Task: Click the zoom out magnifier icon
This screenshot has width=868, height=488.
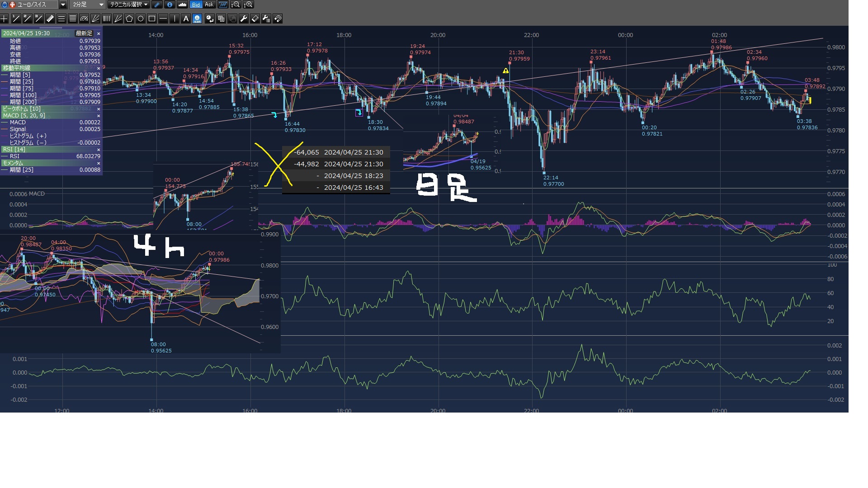Action: [x=235, y=5]
